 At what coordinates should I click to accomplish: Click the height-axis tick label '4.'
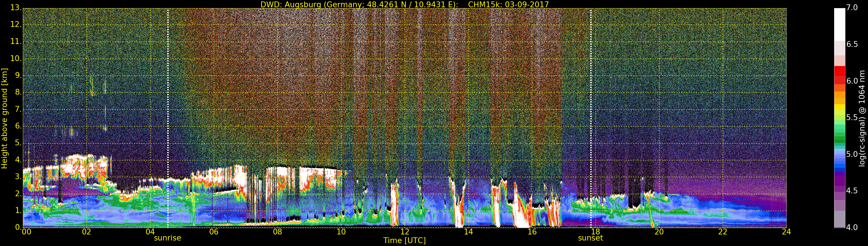click(x=18, y=160)
